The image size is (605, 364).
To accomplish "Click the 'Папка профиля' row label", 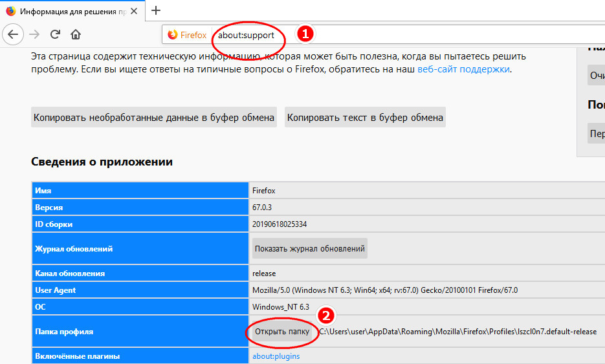I will [140, 332].
